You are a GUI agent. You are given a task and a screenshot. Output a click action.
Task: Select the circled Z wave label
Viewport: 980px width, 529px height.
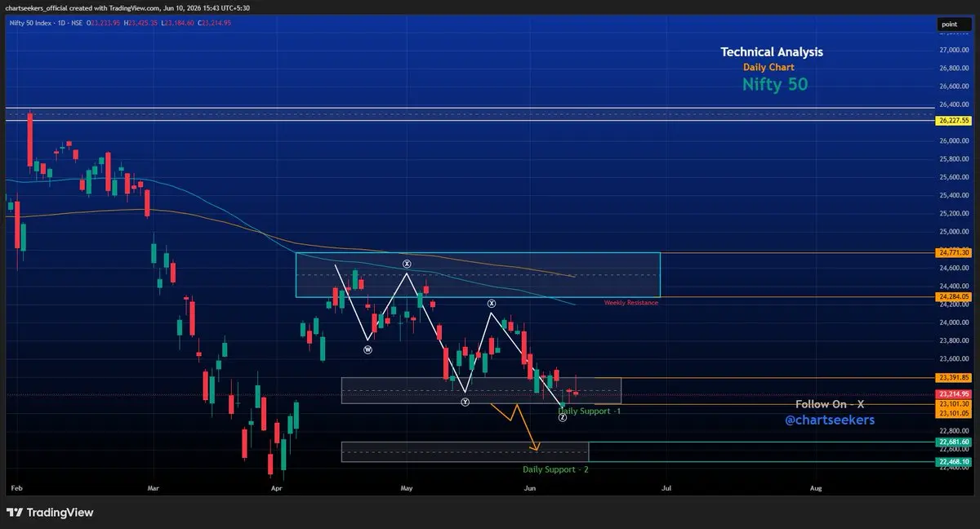click(x=563, y=417)
